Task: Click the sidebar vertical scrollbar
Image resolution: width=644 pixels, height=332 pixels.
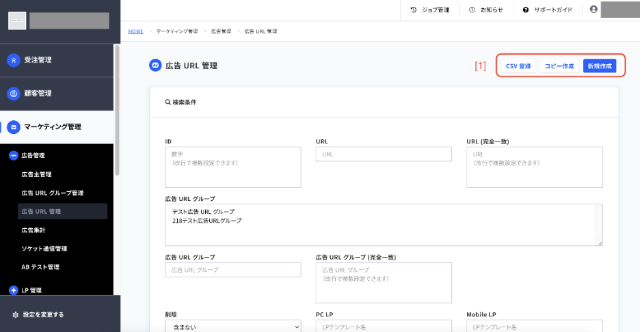Action: [117, 111]
